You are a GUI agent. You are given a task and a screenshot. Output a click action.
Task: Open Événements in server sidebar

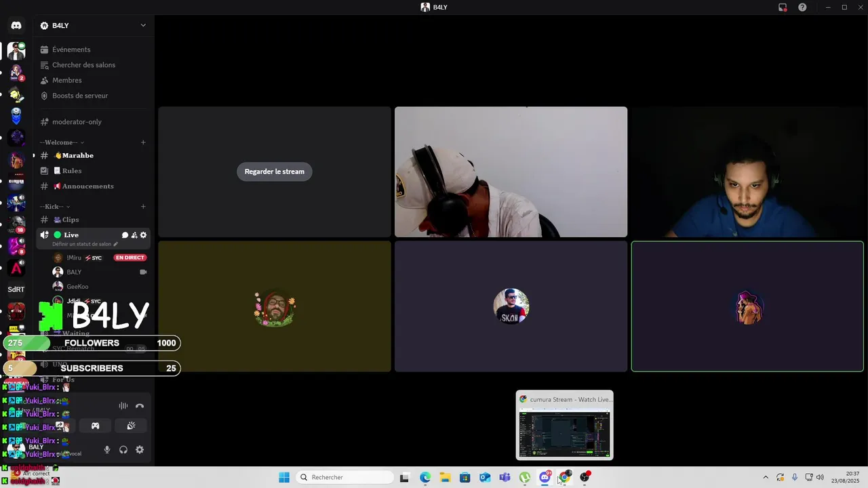click(x=94, y=49)
